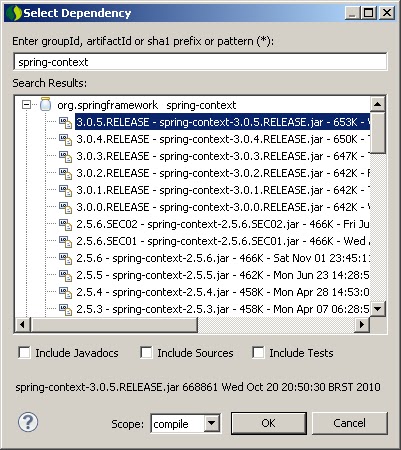401x450 pixels.
Task: Enable Include Javadocs checkbox
Action: coord(24,353)
